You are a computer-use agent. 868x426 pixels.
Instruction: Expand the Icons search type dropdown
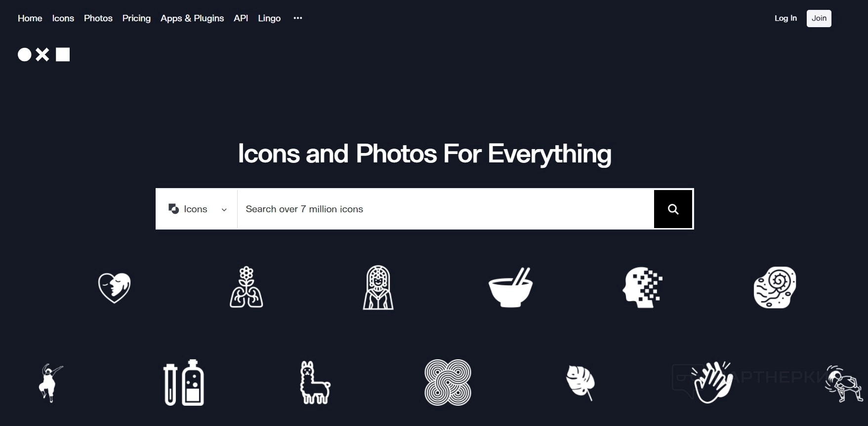click(197, 209)
